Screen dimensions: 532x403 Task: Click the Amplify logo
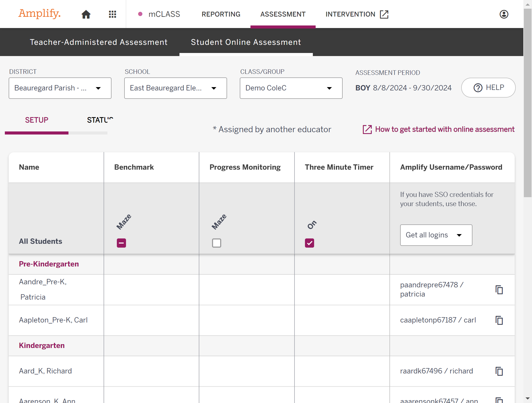pyautogui.click(x=39, y=14)
